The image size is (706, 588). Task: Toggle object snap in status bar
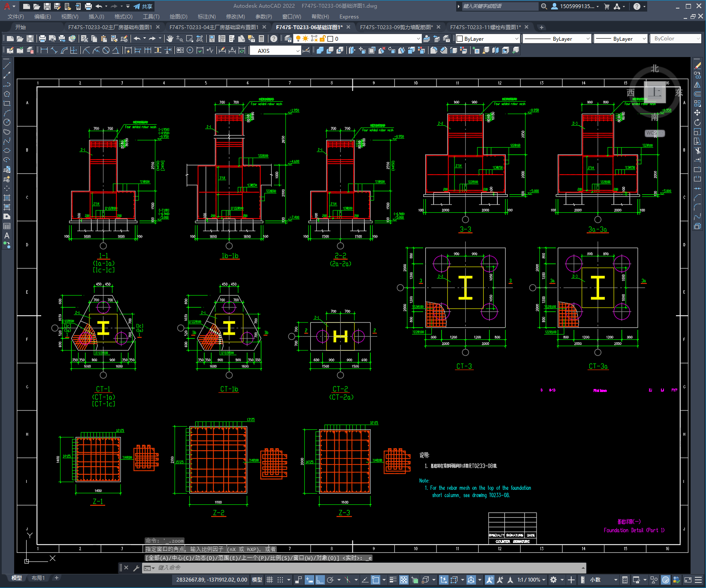376,580
